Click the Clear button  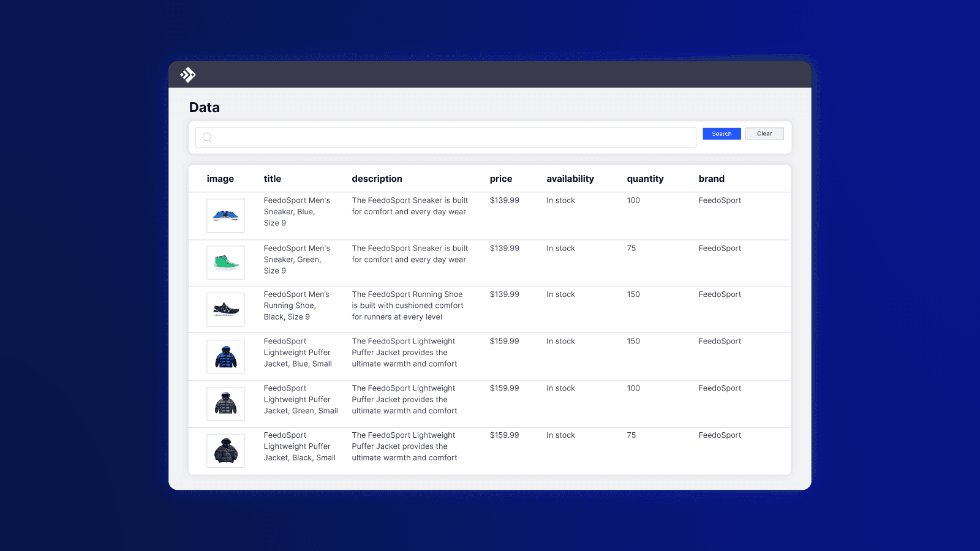coord(764,133)
